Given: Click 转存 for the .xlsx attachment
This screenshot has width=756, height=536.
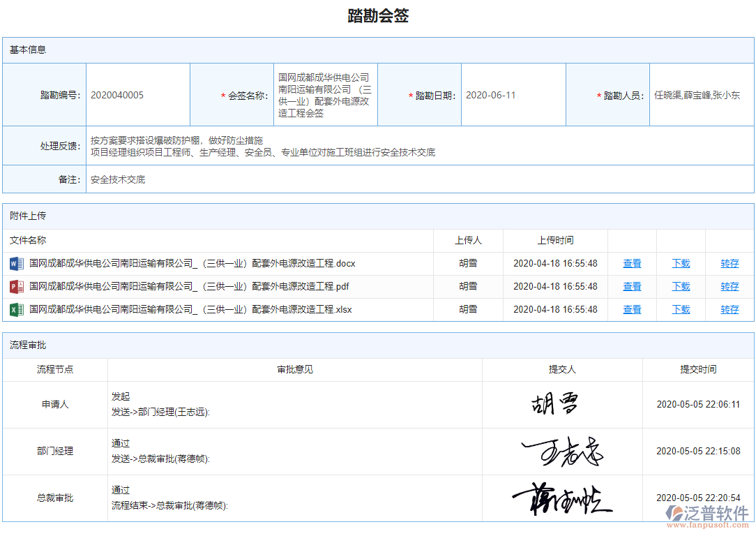Looking at the screenshot, I should tap(729, 309).
